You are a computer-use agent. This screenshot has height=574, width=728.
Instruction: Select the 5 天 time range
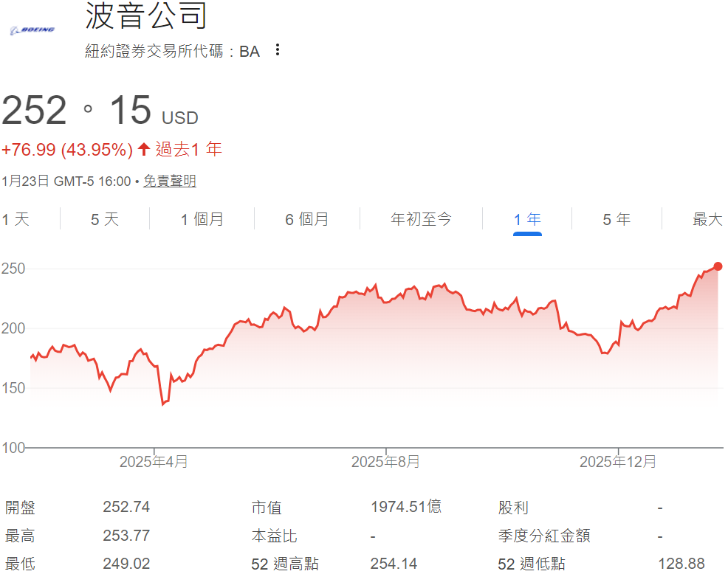tap(104, 219)
